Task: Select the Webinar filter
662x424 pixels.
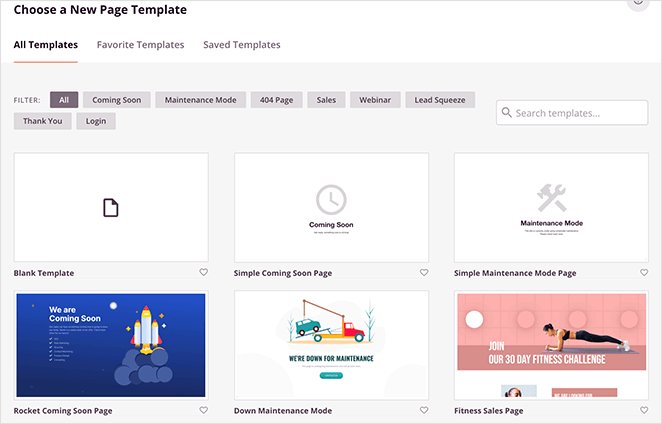Action: (x=375, y=100)
